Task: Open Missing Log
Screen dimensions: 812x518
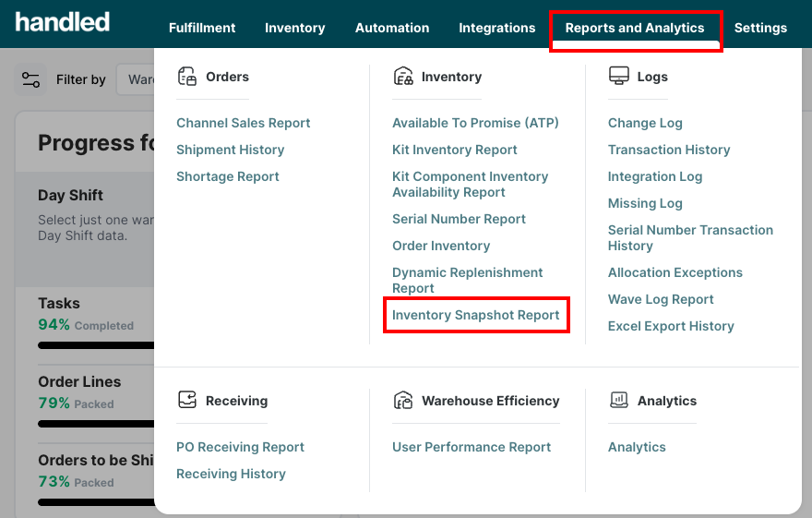Action: (645, 203)
